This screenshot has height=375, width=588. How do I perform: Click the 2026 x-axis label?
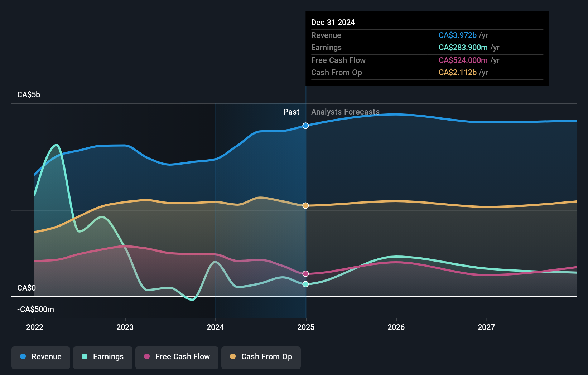(396, 327)
